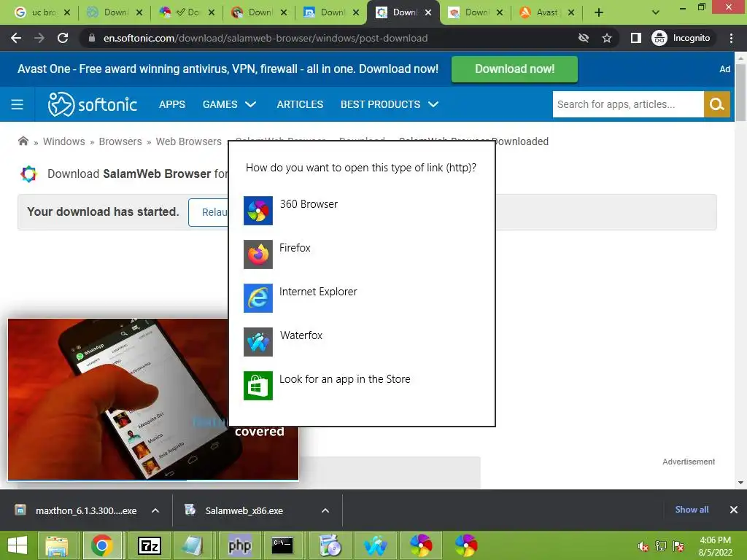Close the downloads bar

tap(734, 510)
